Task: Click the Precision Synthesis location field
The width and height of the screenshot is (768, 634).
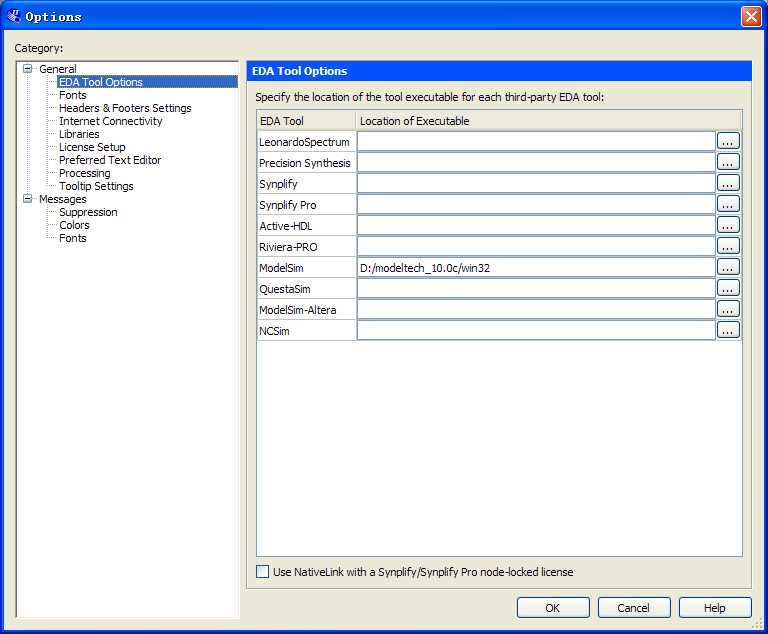Action: 536,162
